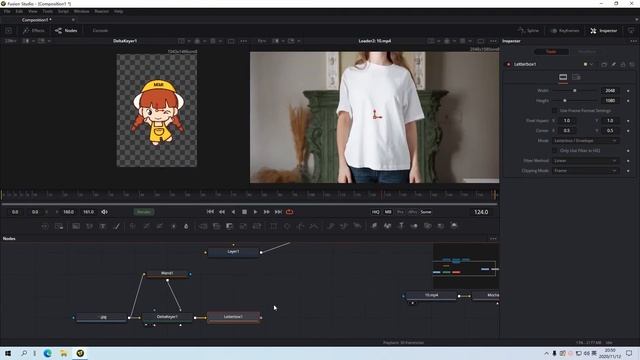The width and height of the screenshot is (640, 360).
Task: Jump to the first frame
Action: pos(210,212)
